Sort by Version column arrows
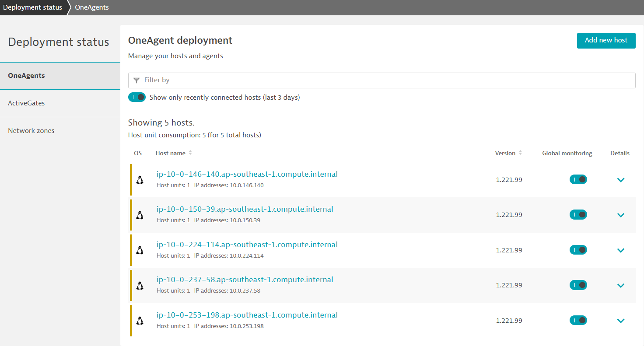 [x=520, y=153]
